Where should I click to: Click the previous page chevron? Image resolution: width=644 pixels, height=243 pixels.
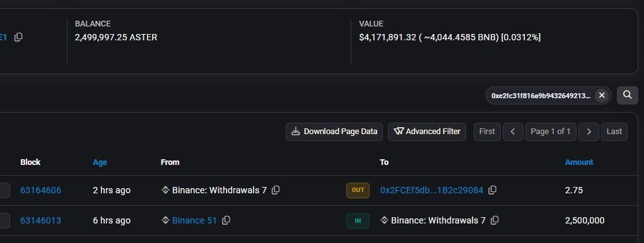point(513,132)
